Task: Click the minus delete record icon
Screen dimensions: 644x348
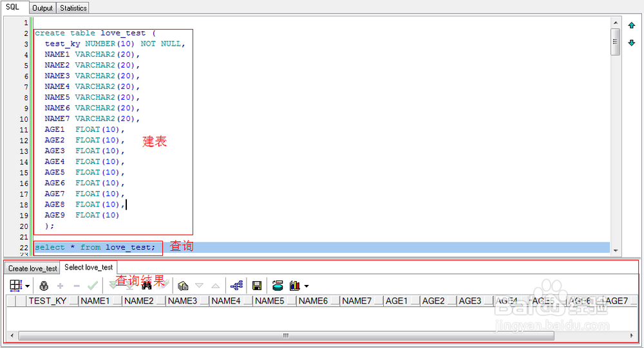Action: [77, 286]
